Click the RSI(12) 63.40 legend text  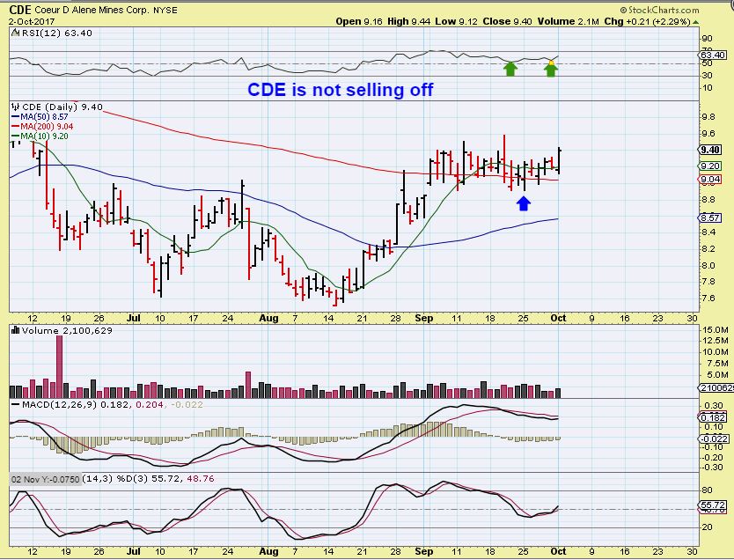point(56,33)
